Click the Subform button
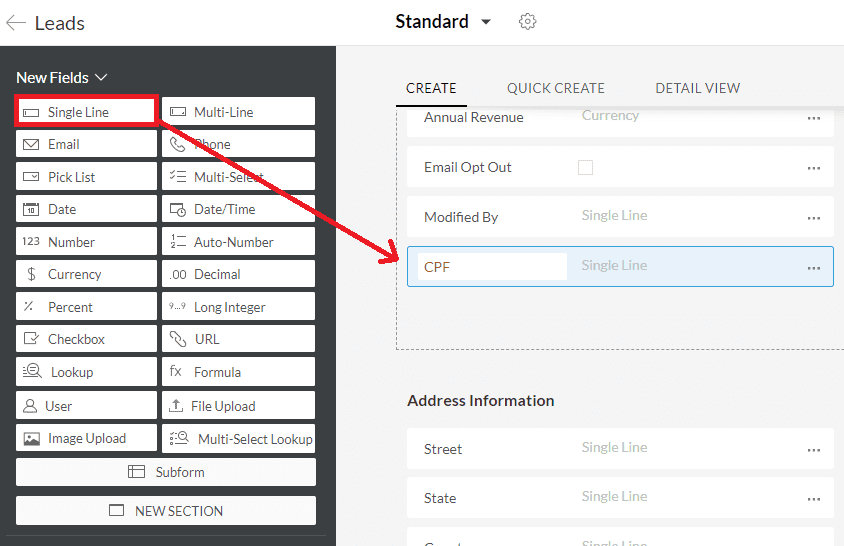 tap(166, 472)
